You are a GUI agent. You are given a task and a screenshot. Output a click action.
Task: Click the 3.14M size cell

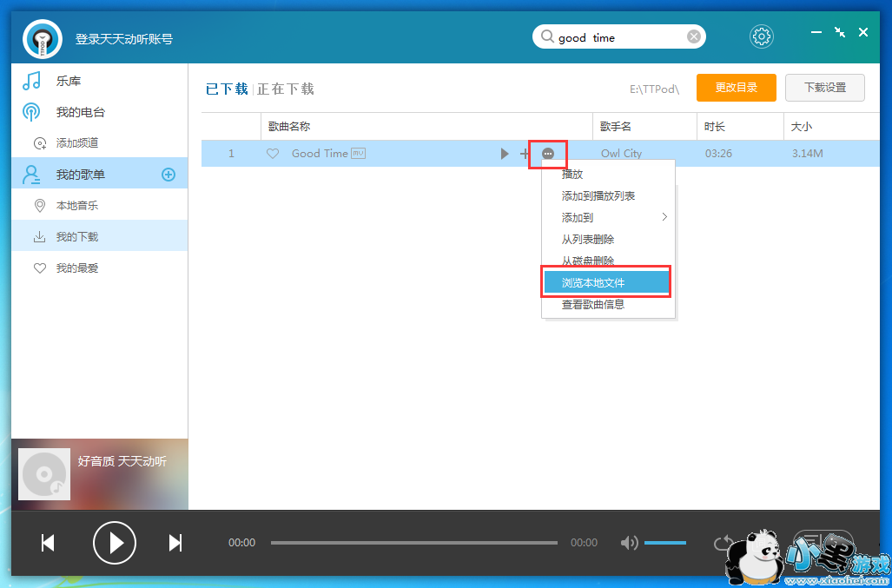click(x=807, y=154)
